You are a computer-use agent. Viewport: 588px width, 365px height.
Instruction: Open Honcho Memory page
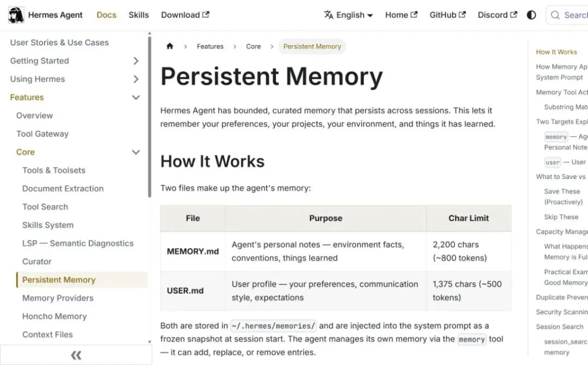click(54, 316)
